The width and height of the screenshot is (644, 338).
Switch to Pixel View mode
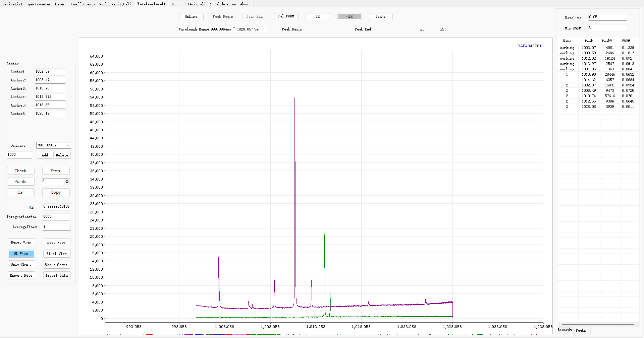[56, 254]
